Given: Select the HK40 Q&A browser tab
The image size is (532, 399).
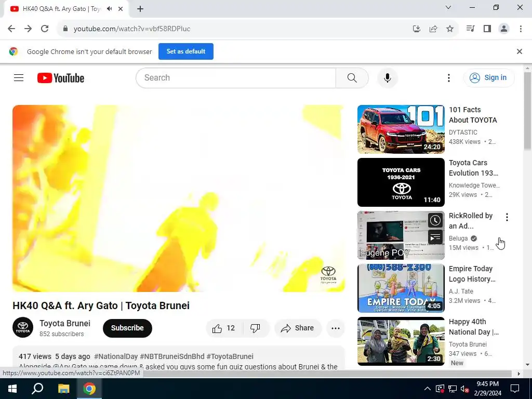Looking at the screenshot, I should [66, 9].
